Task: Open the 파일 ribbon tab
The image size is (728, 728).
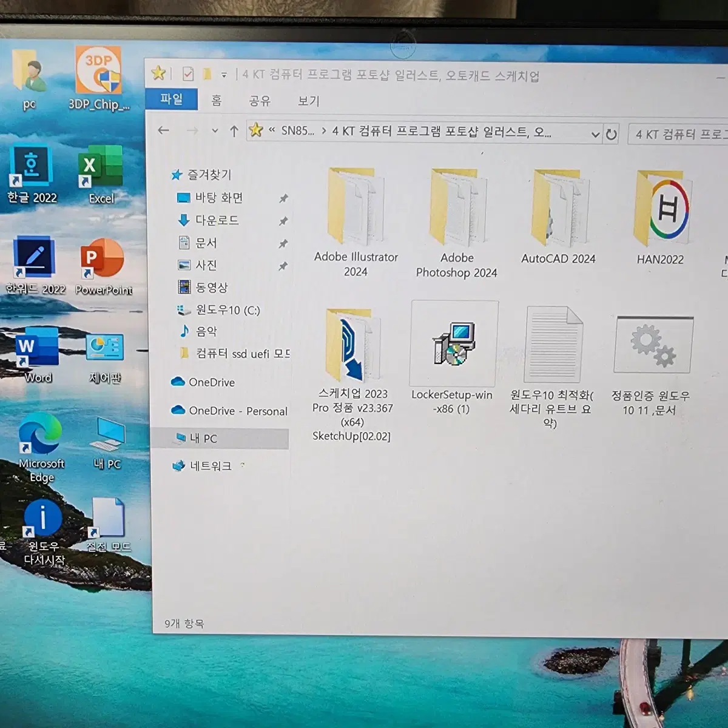Action: [x=172, y=99]
